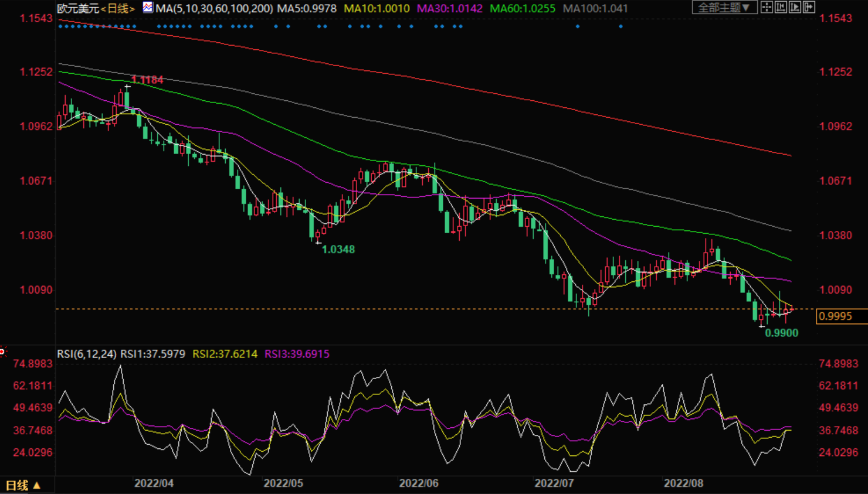Screen dimensions: 868x494
Task: Click the <日线> period label in title
Action: coord(118,8)
